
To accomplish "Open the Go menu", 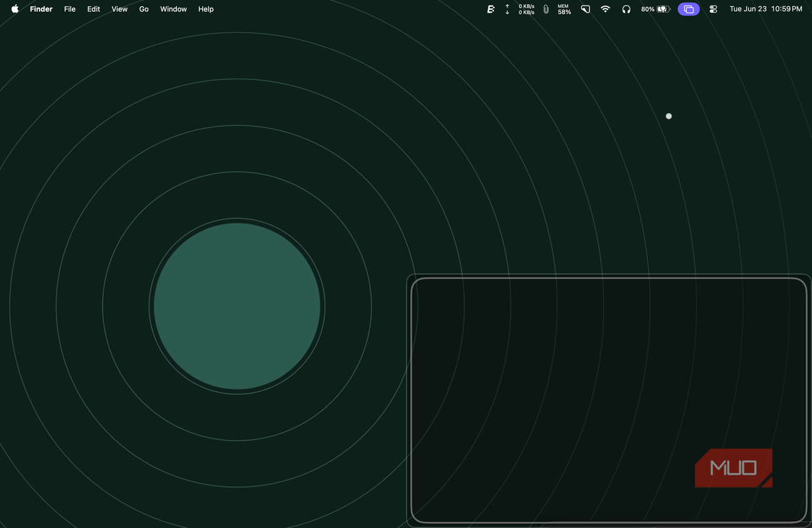I will [x=144, y=9].
